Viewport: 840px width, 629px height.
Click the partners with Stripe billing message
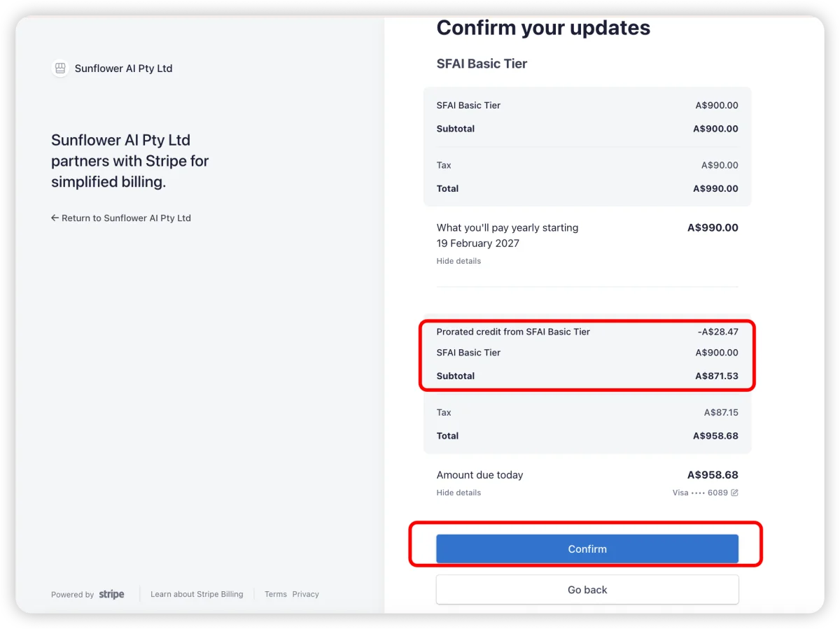pos(130,161)
